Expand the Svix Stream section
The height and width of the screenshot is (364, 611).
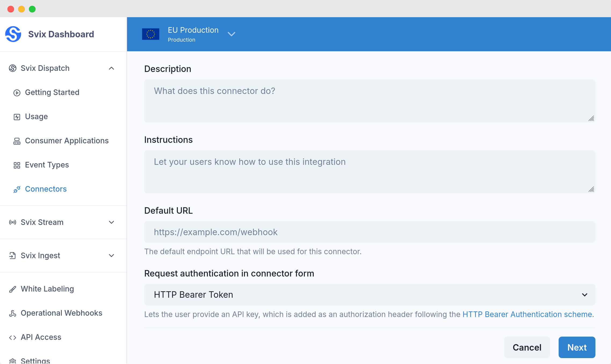click(111, 222)
